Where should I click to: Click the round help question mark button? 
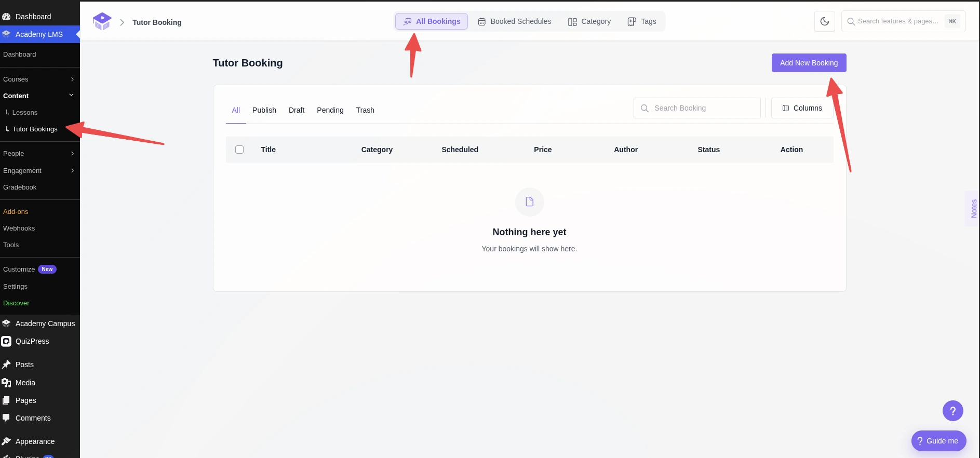953,411
